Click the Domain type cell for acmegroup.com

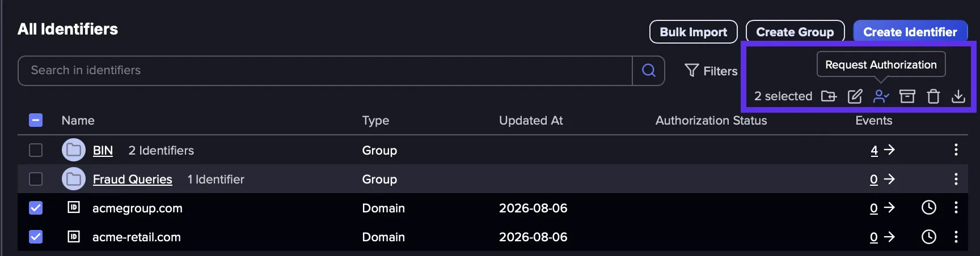point(383,208)
